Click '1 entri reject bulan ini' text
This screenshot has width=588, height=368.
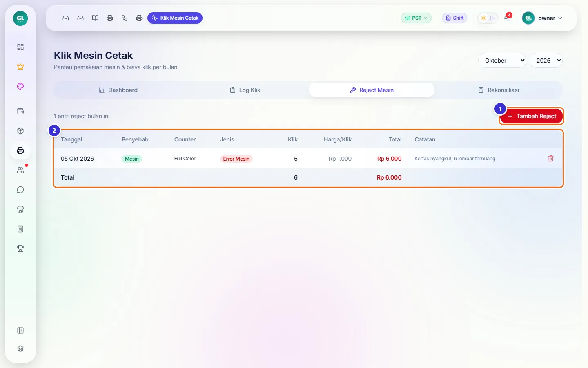pos(82,116)
